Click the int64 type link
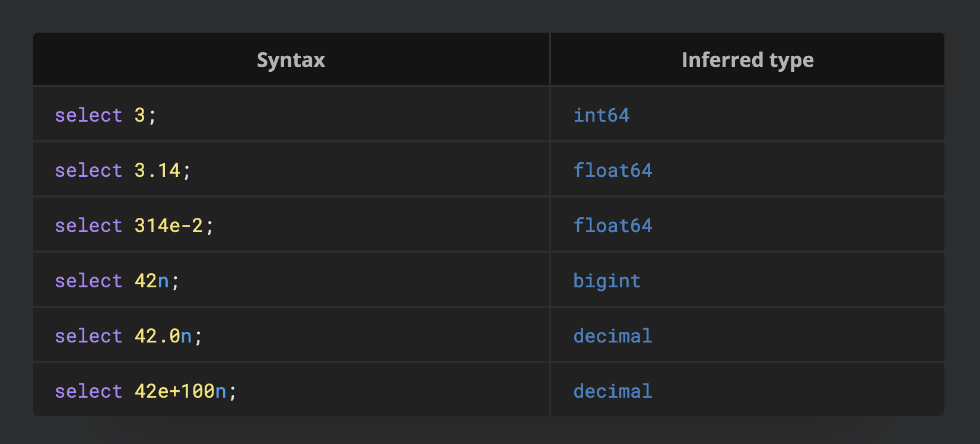This screenshot has width=980, height=444. (601, 115)
